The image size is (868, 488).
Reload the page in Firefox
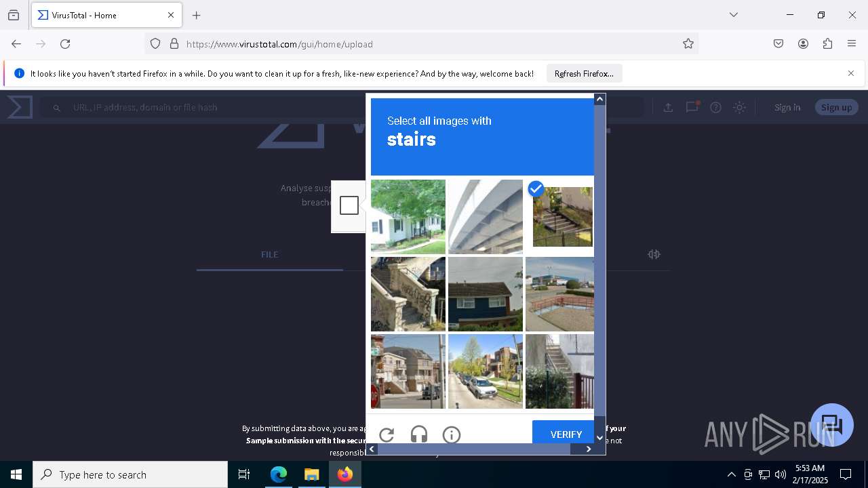coord(65,44)
